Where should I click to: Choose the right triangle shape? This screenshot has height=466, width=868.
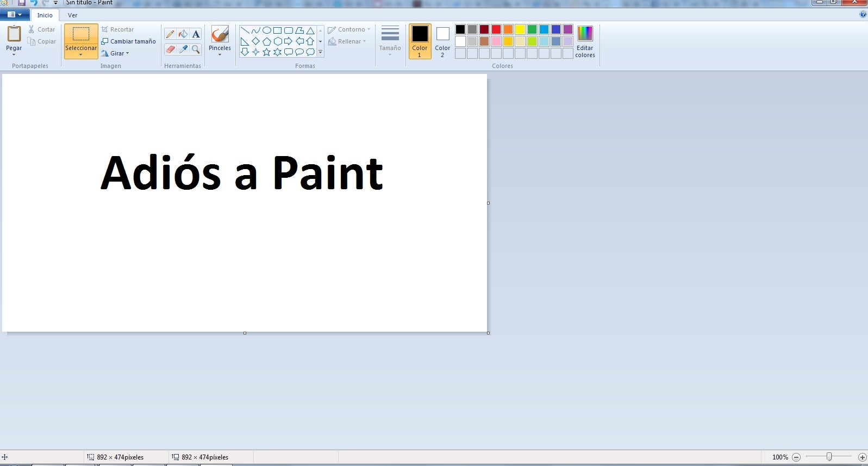point(245,41)
